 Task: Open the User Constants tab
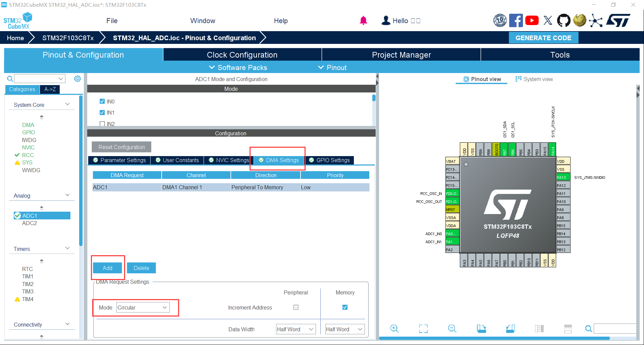point(177,160)
